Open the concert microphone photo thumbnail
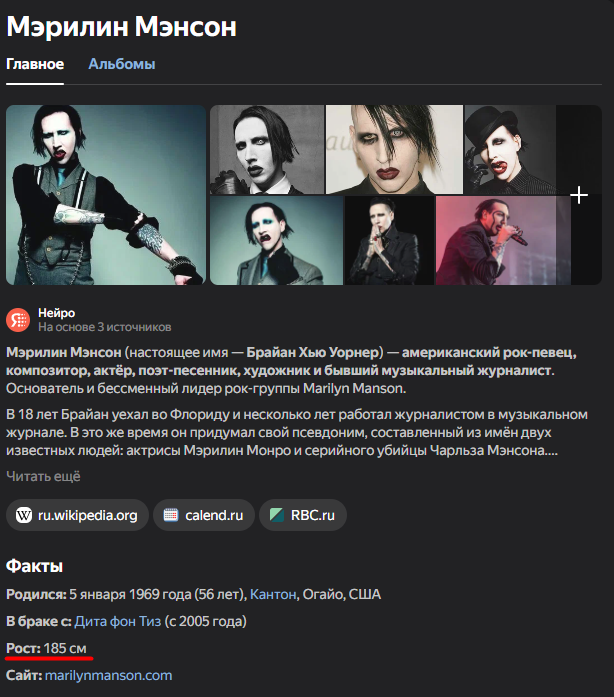This screenshot has width=614, height=697. click(502, 240)
